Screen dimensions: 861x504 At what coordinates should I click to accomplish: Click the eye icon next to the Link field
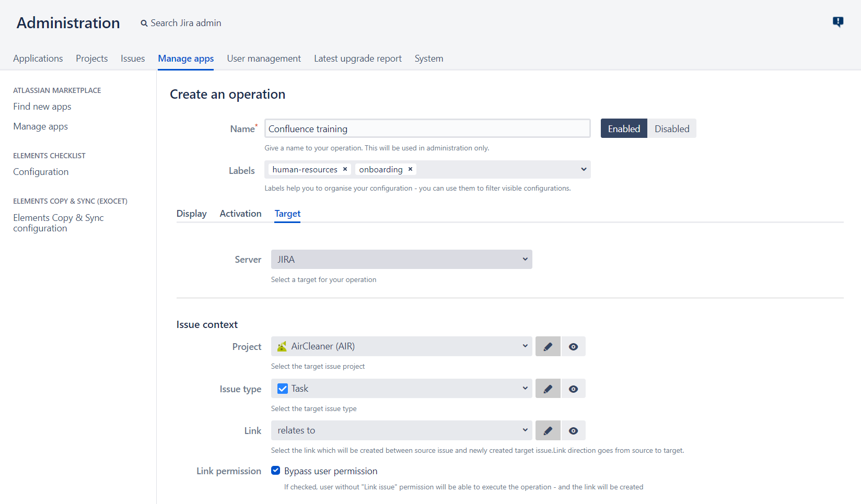coord(573,430)
